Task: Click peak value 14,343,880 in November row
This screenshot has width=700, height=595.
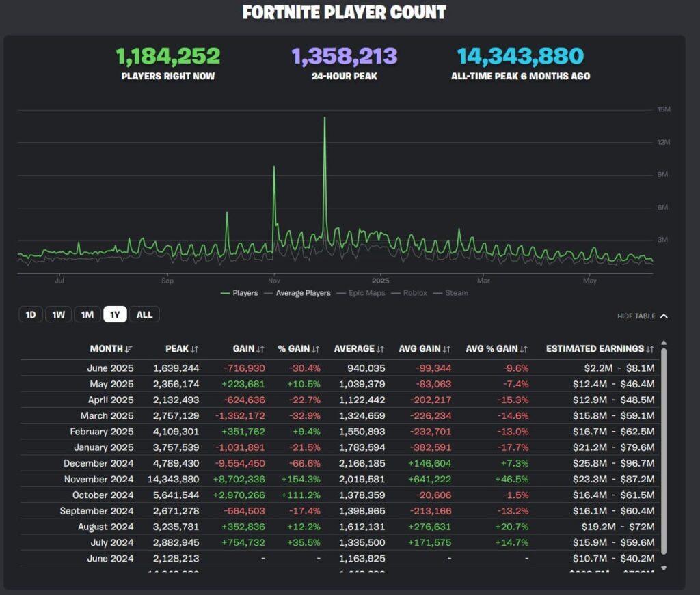Action: (173, 479)
